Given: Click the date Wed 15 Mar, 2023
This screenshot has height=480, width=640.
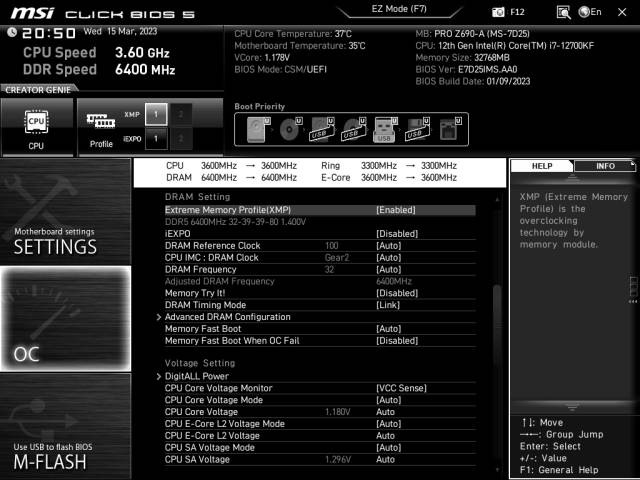Looking at the screenshot, I should [x=120, y=31].
